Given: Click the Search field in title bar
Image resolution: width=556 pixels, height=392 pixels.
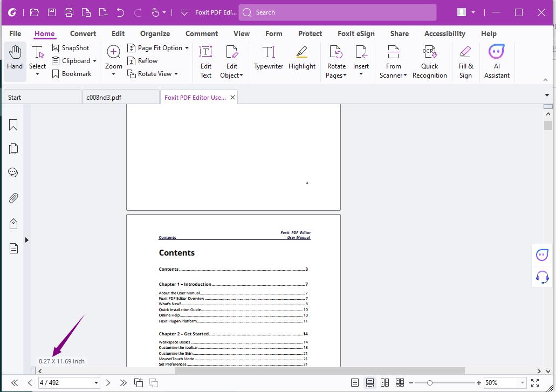Looking at the screenshot, I should click(338, 12).
